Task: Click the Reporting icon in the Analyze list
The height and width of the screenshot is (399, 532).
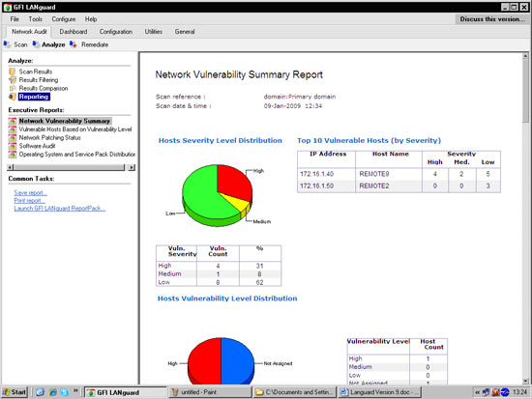Action: [13, 97]
